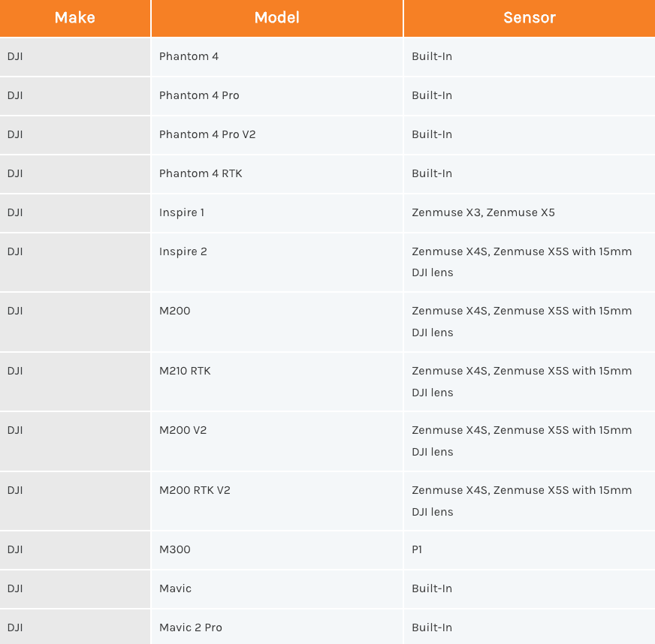Click DJI make in Phantom 4 Pro row
Image resolution: width=655 pixels, height=644 pixels.
[x=75, y=96]
